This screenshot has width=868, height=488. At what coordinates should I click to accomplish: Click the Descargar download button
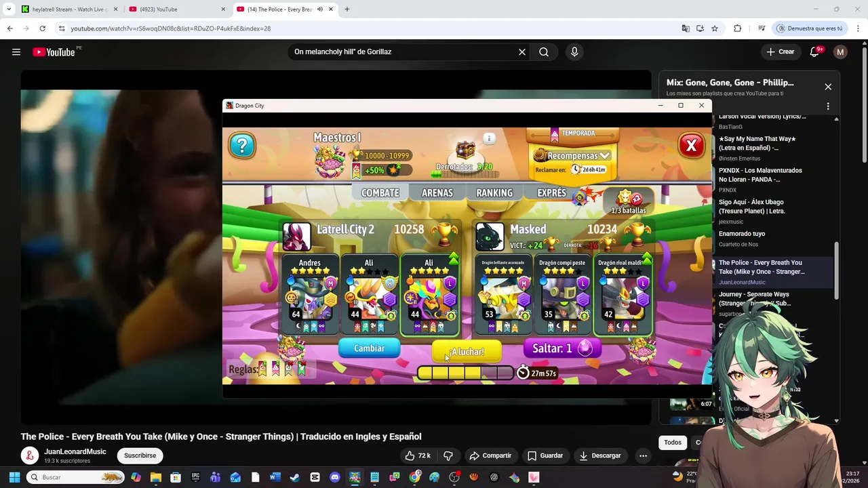click(x=600, y=455)
